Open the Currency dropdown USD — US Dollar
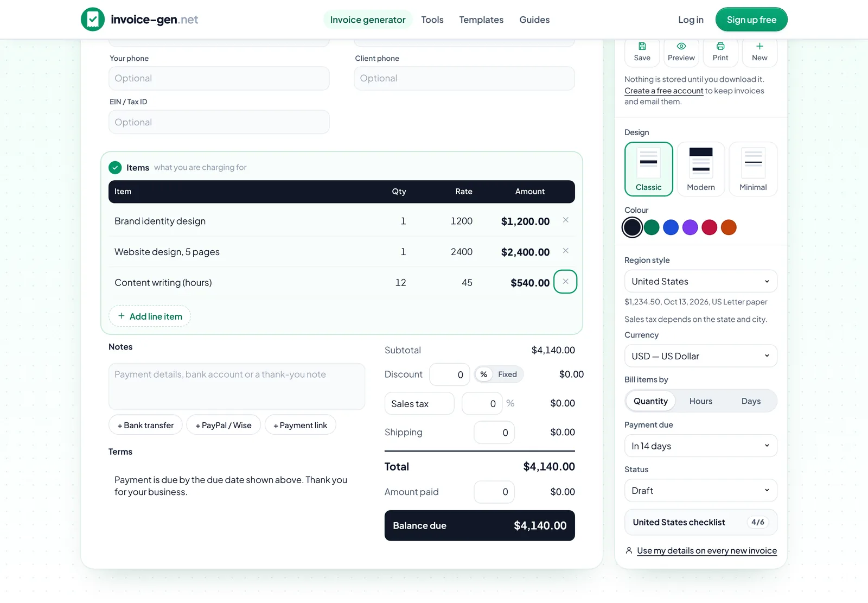This screenshot has width=868, height=603. point(701,356)
